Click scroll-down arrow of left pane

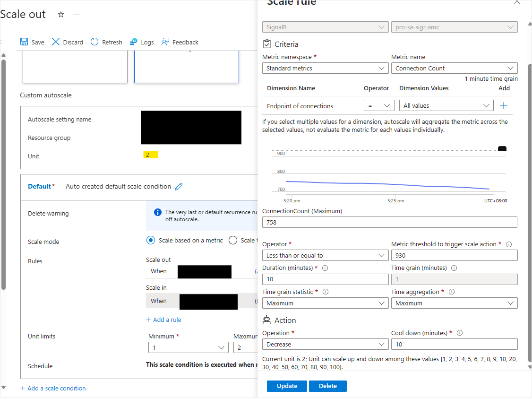[x=3, y=388]
